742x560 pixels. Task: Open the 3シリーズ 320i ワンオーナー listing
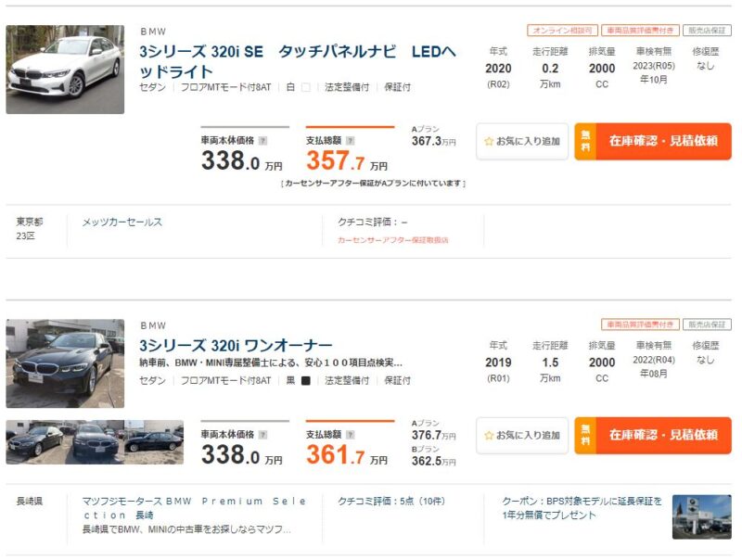(236, 345)
